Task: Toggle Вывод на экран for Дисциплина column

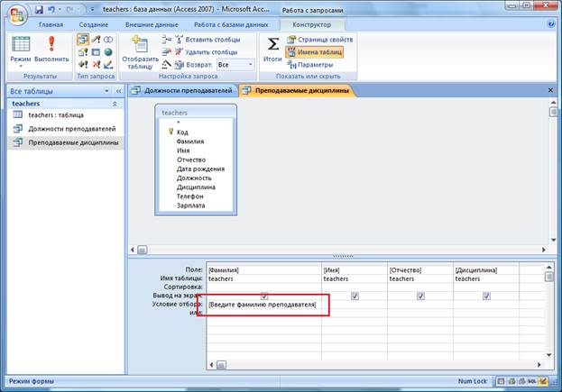Action: pos(486,296)
